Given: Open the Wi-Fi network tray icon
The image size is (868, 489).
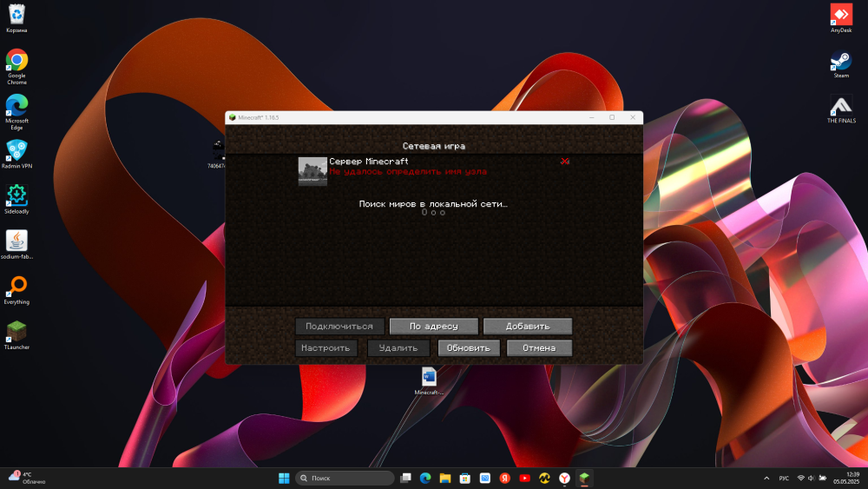Looking at the screenshot, I should click(x=800, y=478).
